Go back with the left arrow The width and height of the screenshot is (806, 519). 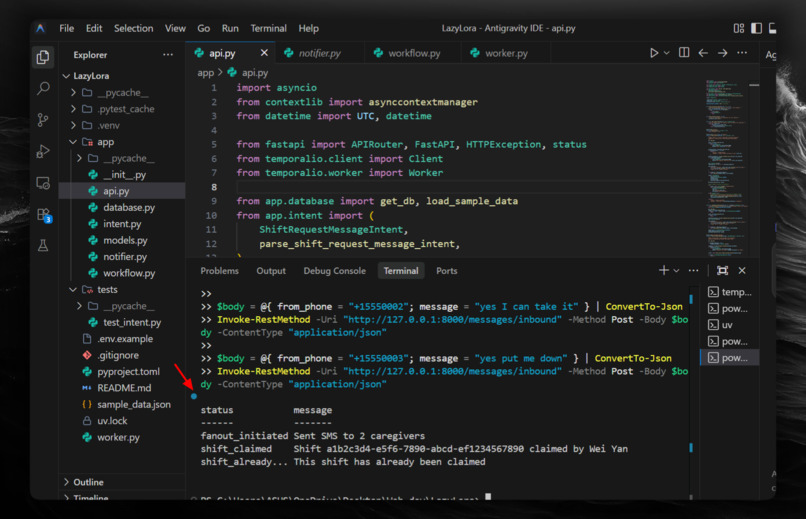click(x=703, y=53)
